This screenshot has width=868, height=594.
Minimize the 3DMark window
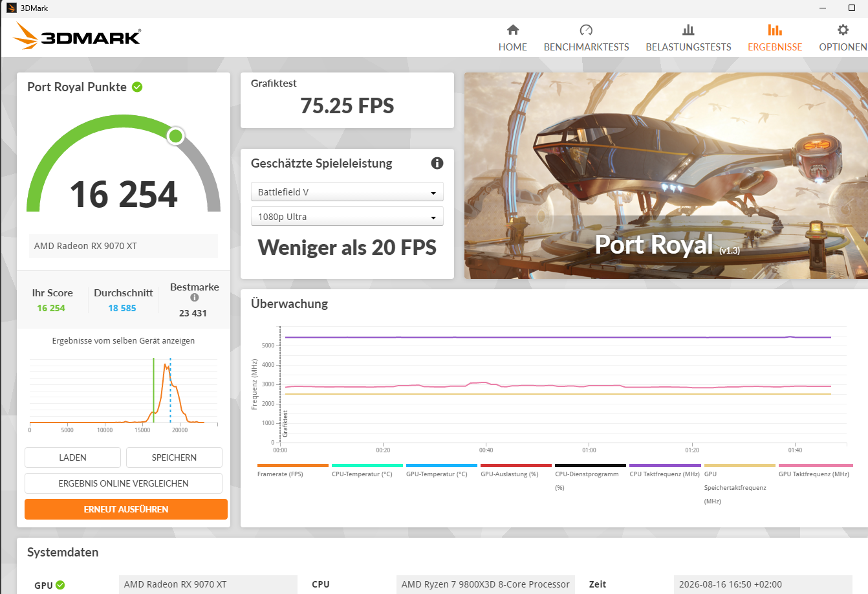pos(823,8)
